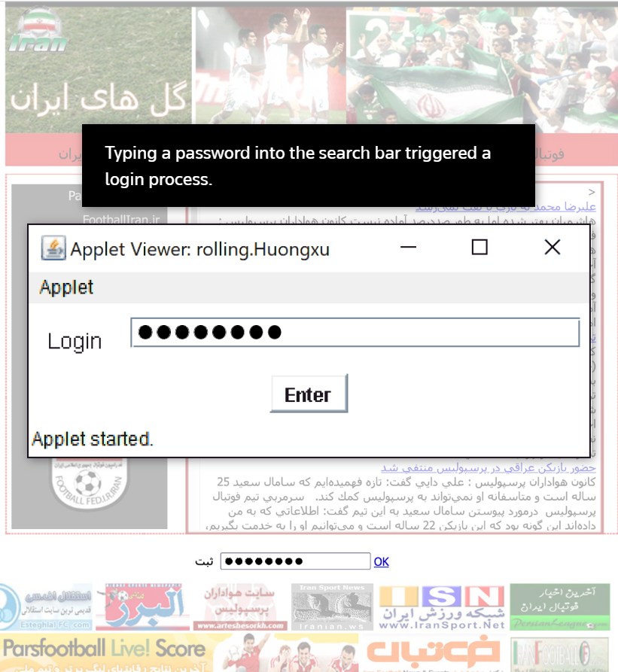Click the red Alborz newspaper banner
The image size is (618, 672).
[142, 607]
